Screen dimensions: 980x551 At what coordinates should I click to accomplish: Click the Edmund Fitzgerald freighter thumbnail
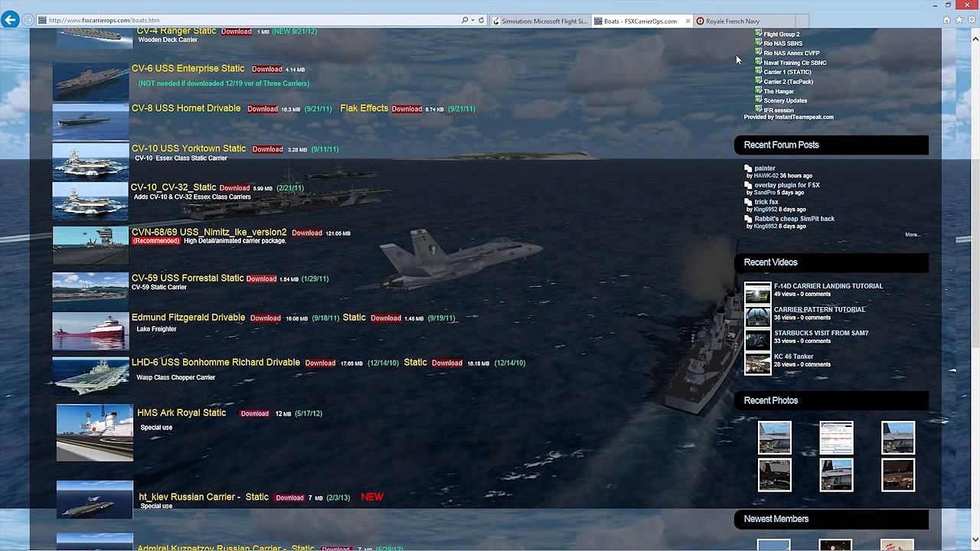[x=90, y=330]
